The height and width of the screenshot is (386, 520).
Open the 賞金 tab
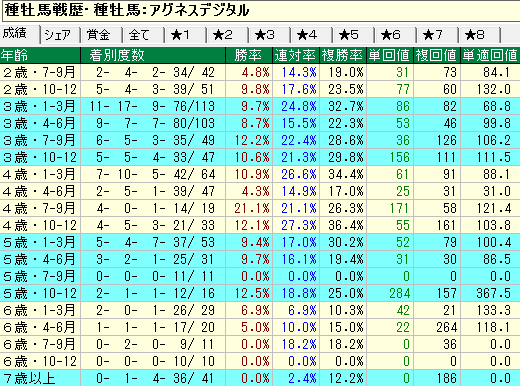(x=101, y=35)
